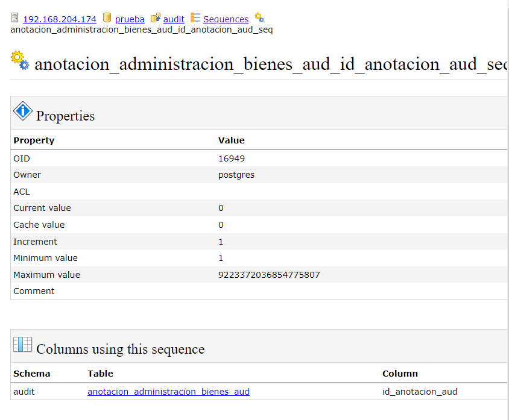Click the Table column header in the columns list
This screenshot has width=509, height=420.
(100, 374)
